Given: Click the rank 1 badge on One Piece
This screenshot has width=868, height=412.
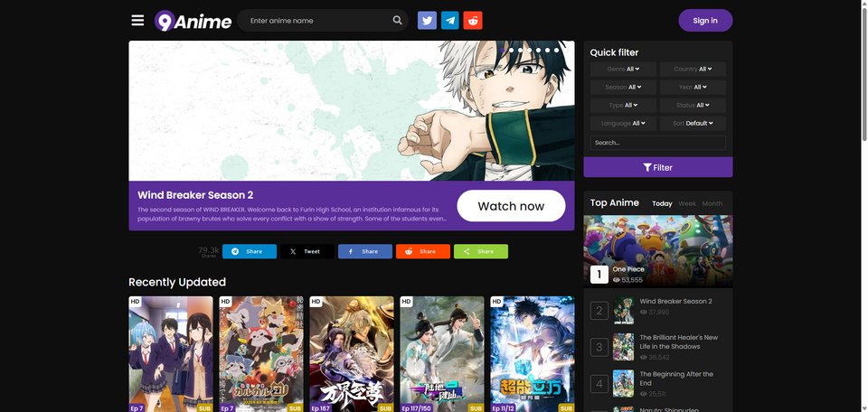Looking at the screenshot, I should (x=599, y=275).
